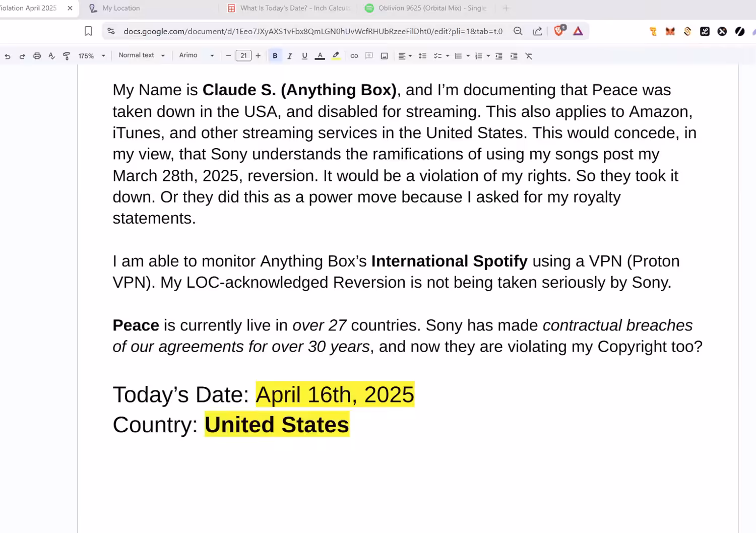Undo the last edit
Viewport: 756px width, 533px height.
pos(8,56)
